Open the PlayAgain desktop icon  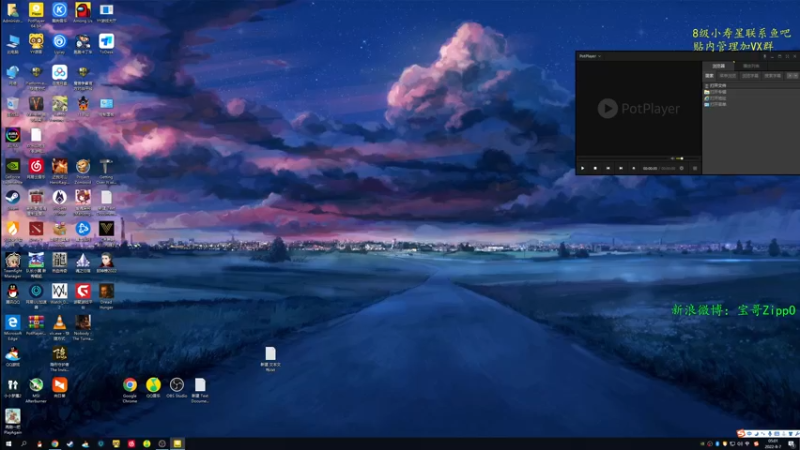point(13,421)
